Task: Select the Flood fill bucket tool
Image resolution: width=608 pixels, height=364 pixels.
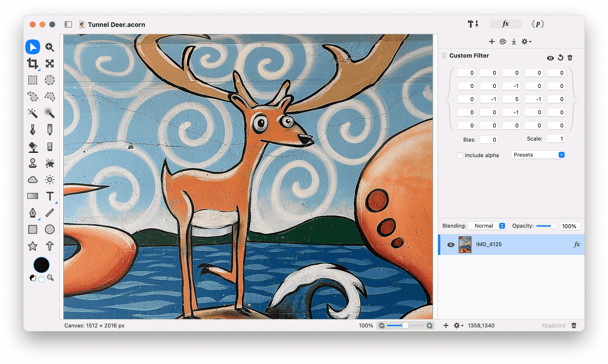Action: (33, 147)
